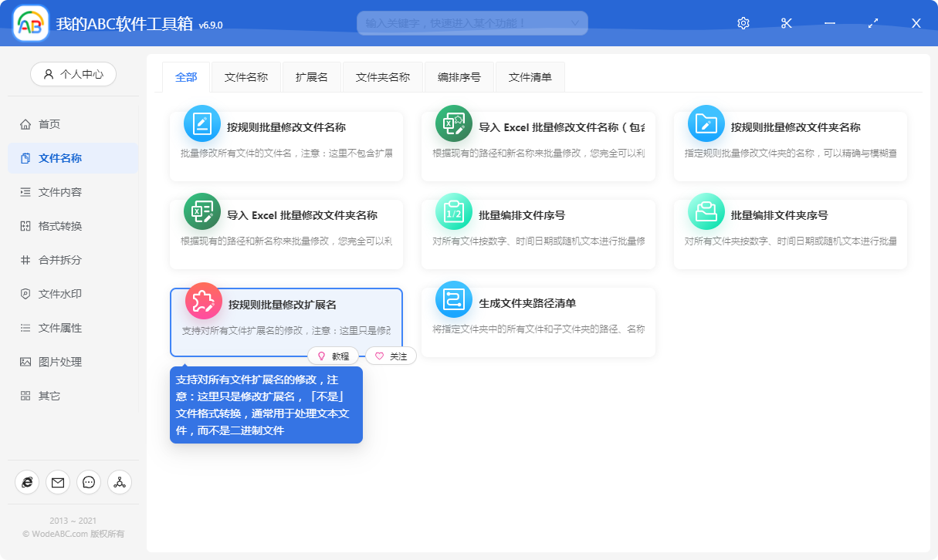
Task: Open the 按规则批量修改文件名称 tool icon
Action: [201, 123]
